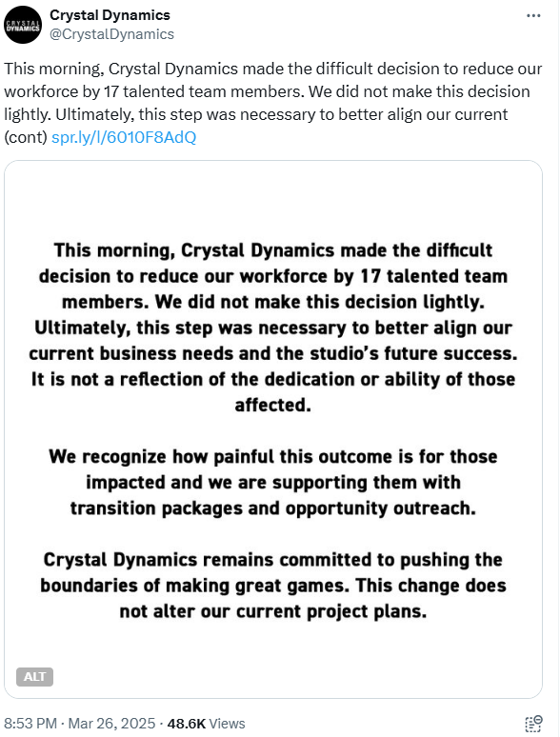Click the Crystal Dynamics profile avatar
This screenshot has height=737, width=560.
coord(23,25)
